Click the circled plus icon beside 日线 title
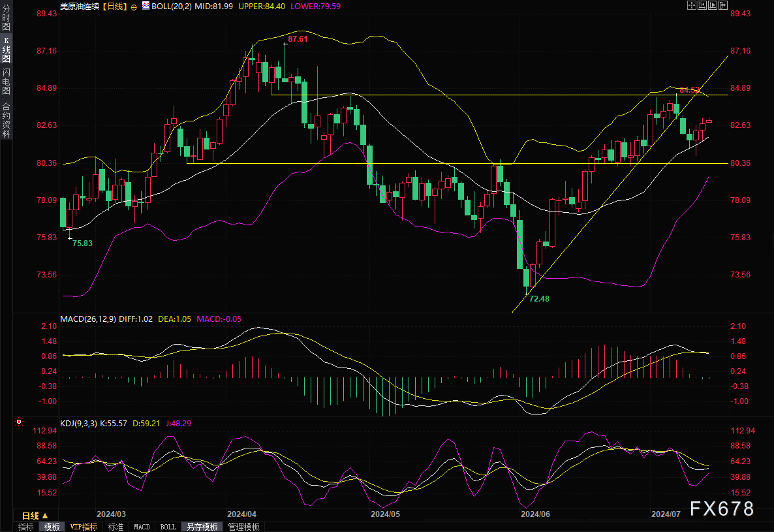The height and width of the screenshot is (532, 774). [134, 7]
